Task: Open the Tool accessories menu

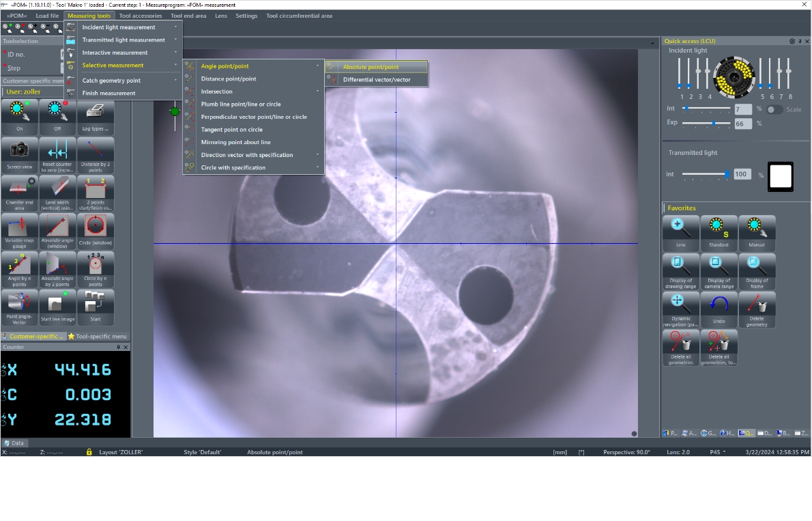Action: (x=141, y=16)
